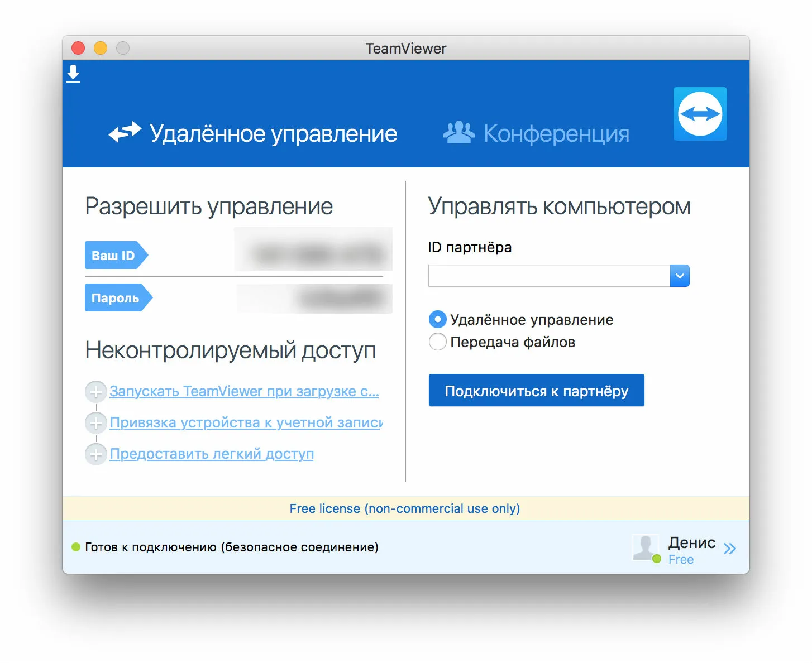Viewport: 812px width, 663px height.
Task: Switch to the Удалённое управление tab
Action: click(x=273, y=134)
